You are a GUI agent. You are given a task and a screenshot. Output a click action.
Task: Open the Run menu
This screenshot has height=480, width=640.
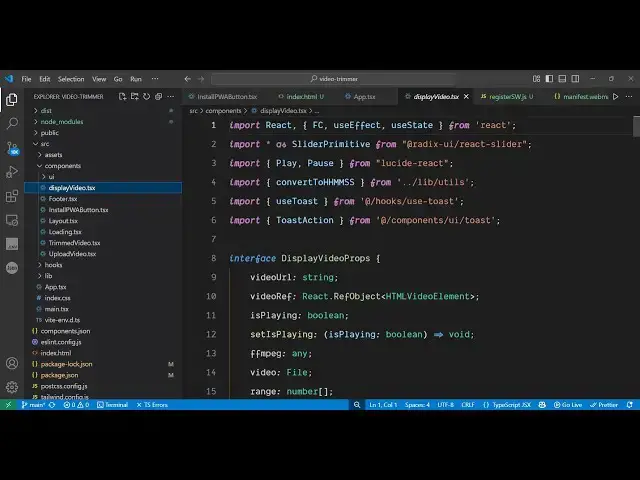click(136, 79)
